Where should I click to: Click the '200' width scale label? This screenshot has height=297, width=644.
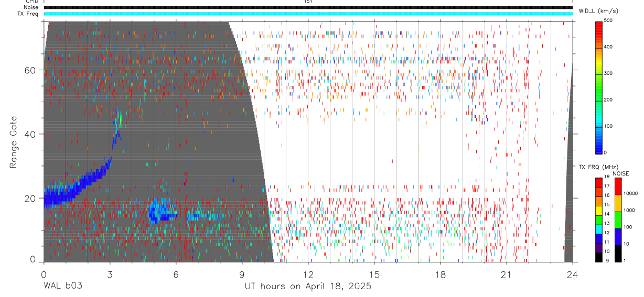point(608,100)
